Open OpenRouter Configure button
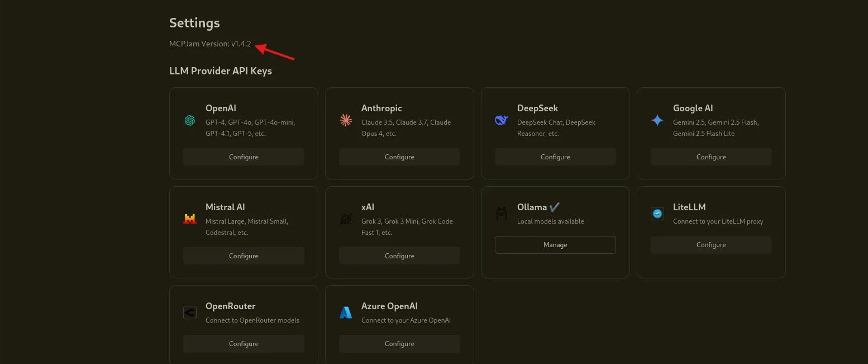Viewport: 868px width, 364px height. pyautogui.click(x=244, y=343)
